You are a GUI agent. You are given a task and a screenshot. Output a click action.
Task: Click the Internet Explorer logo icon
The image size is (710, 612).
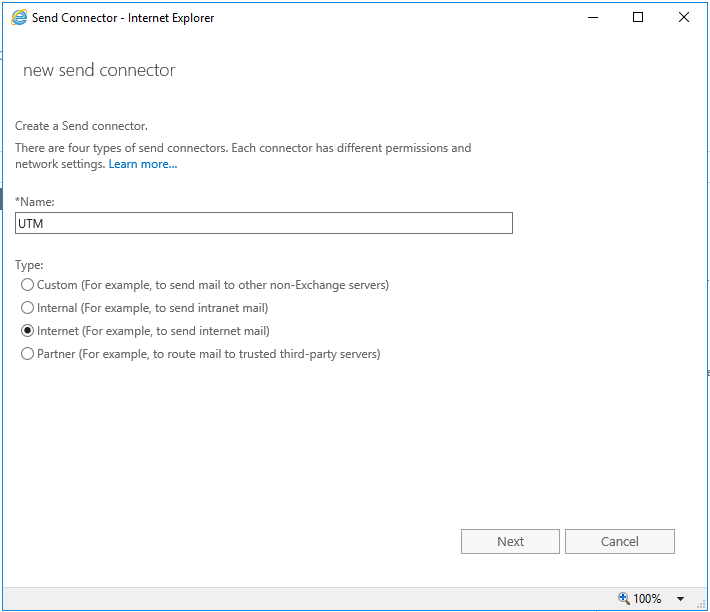tap(19, 18)
